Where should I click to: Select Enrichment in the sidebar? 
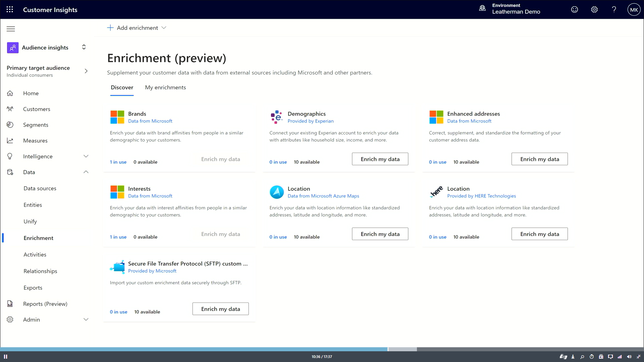point(39,238)
